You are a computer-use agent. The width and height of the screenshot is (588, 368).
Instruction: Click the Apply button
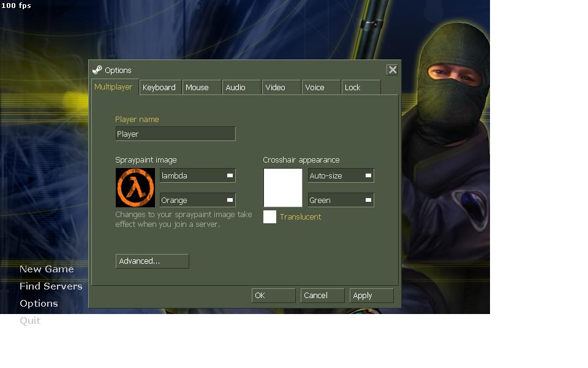pyautogui.click(x=372, y=295)
